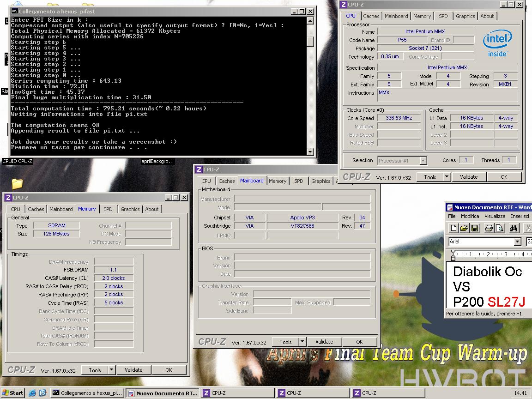Screen dimensions: 532x399
Task: Switch to Mainboard tab in top-right CPU-Z
Action: pos(396,16)
